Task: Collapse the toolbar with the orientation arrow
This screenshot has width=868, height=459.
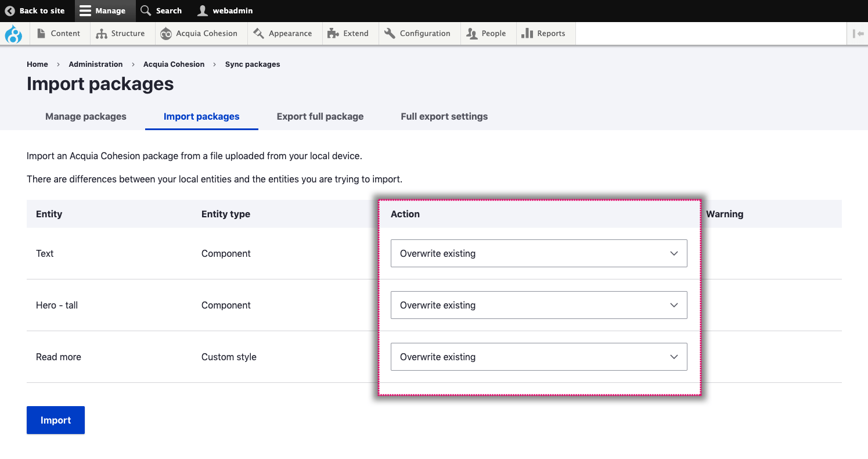Action: (x=858, y=34)
